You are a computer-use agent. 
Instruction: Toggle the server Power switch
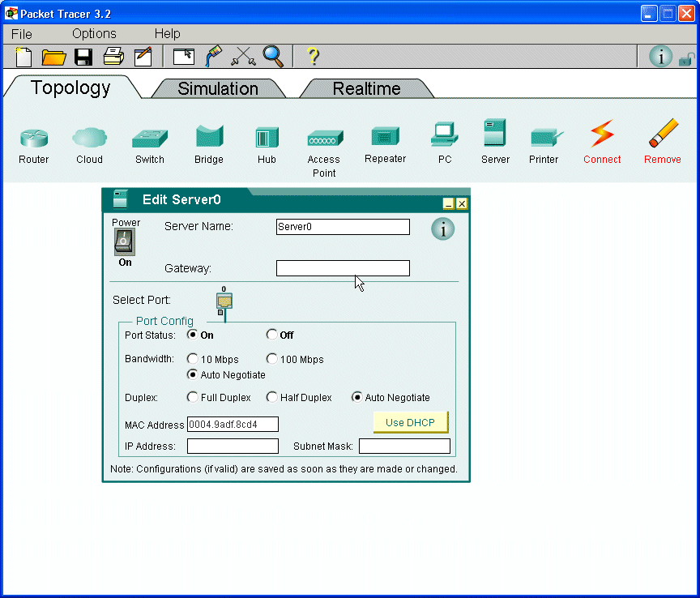coord(124,242)
